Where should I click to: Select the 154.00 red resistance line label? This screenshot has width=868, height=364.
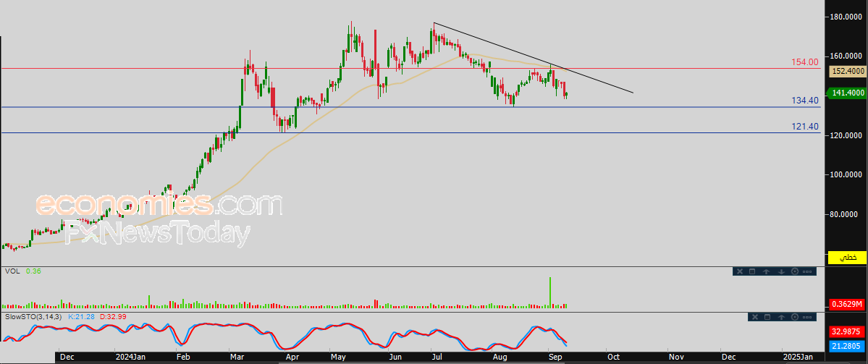pos(806,62)
